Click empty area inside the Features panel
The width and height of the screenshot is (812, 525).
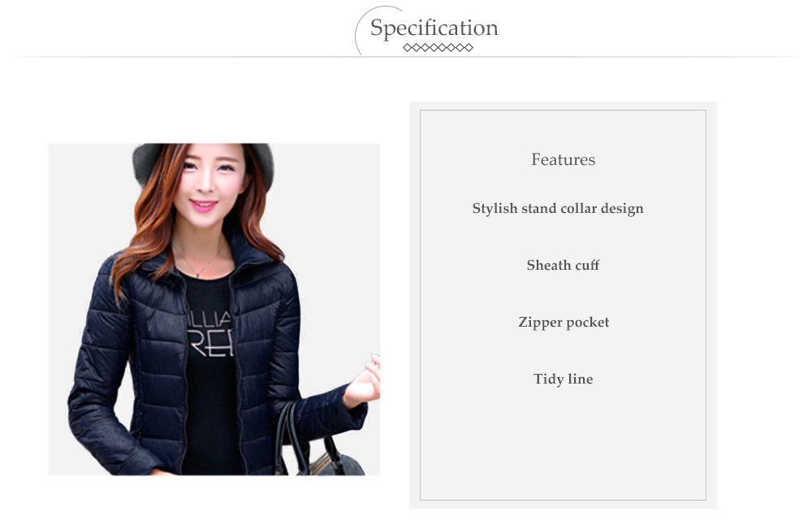coord(563,445)
